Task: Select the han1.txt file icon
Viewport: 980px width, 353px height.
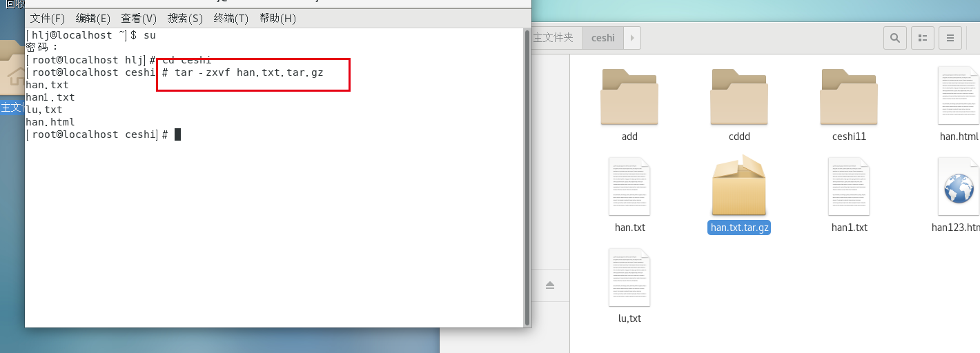Action: (849, 187)
